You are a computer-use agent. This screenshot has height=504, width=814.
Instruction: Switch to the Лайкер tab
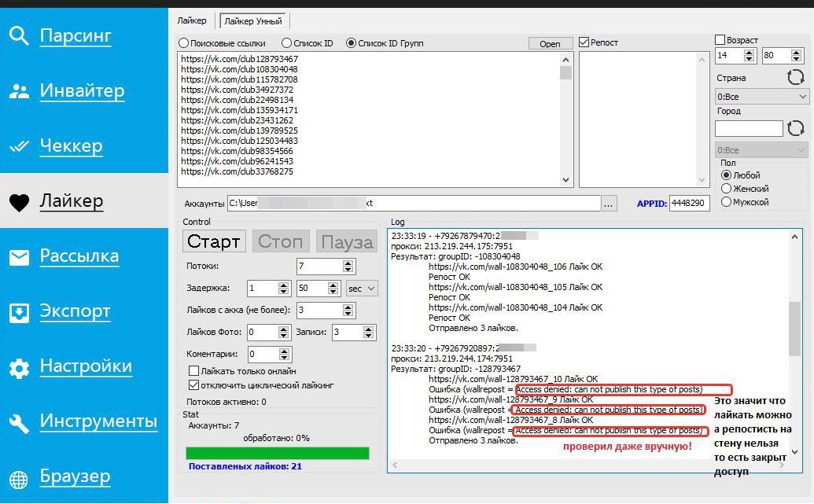[x=193, y=21]
